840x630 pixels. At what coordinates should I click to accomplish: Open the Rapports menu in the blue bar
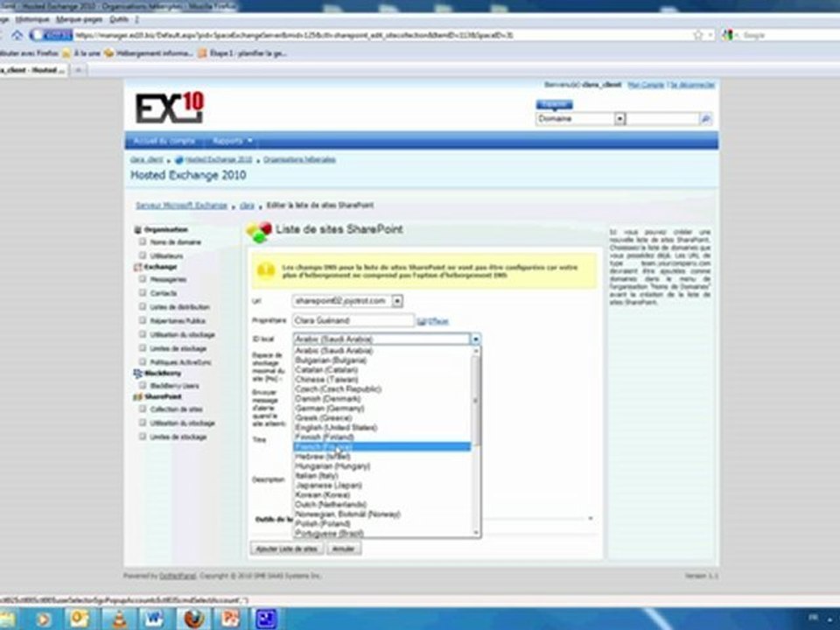click(232, 141)
